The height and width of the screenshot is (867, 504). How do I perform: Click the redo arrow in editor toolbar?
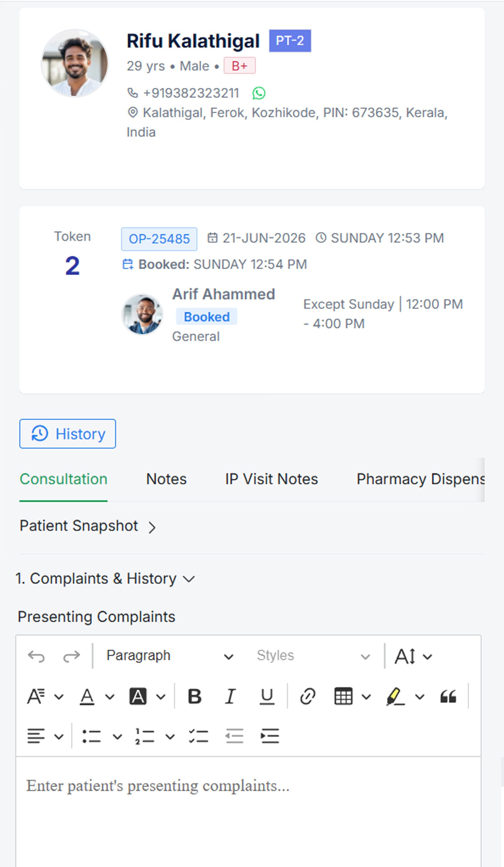72,656
